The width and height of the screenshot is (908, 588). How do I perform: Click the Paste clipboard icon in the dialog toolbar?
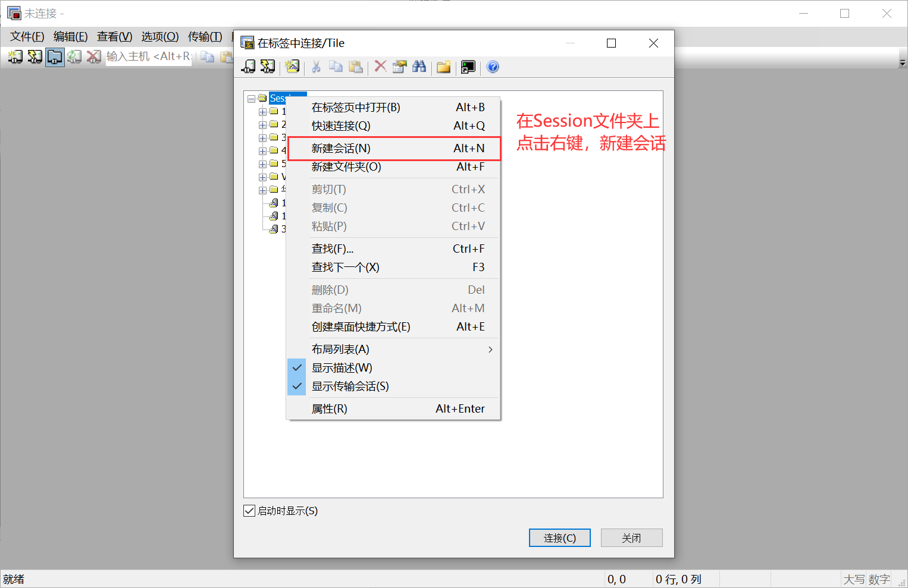355,67
